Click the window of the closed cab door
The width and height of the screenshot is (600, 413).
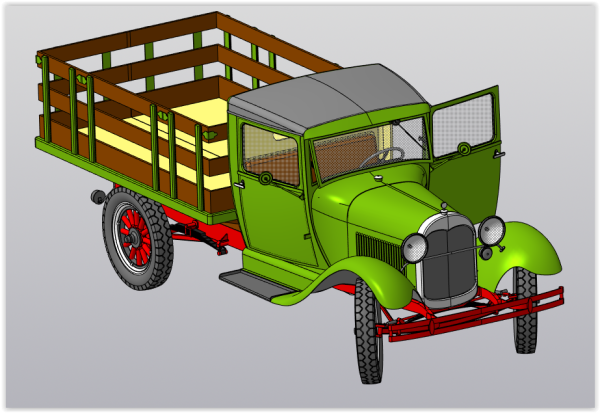(270, 153)
